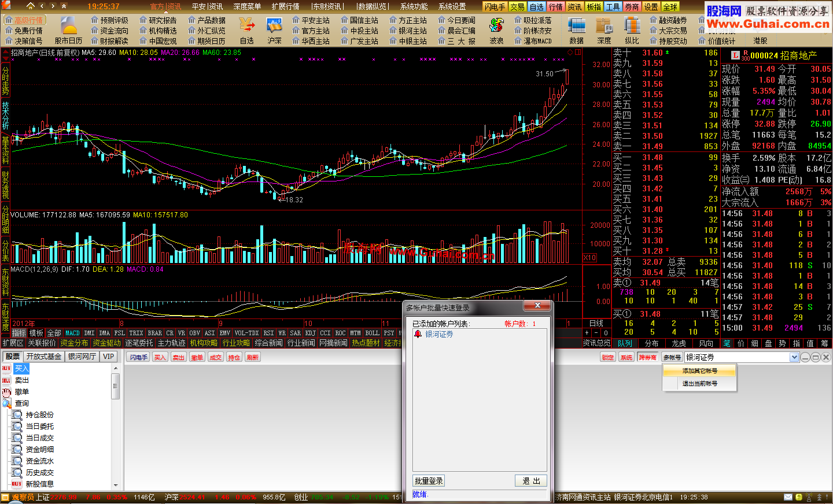The width and height of the screenshot is (833, 504).
Task: Select the 资金分布 tab
Action: [74, 343]
